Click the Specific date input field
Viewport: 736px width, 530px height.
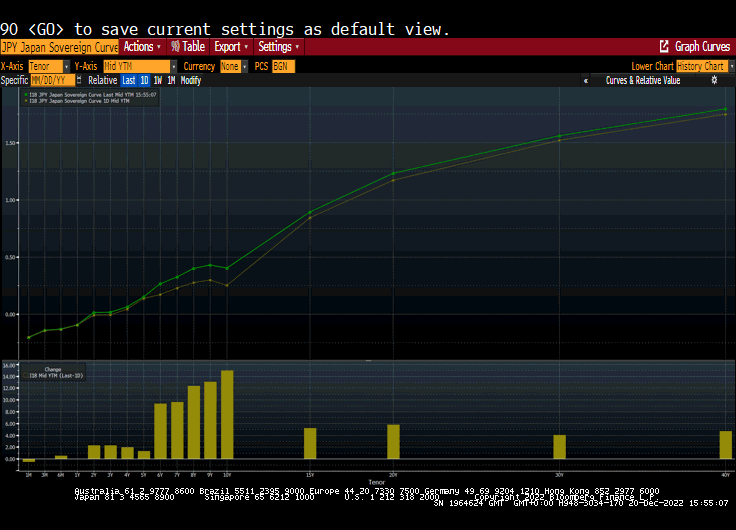52,80
